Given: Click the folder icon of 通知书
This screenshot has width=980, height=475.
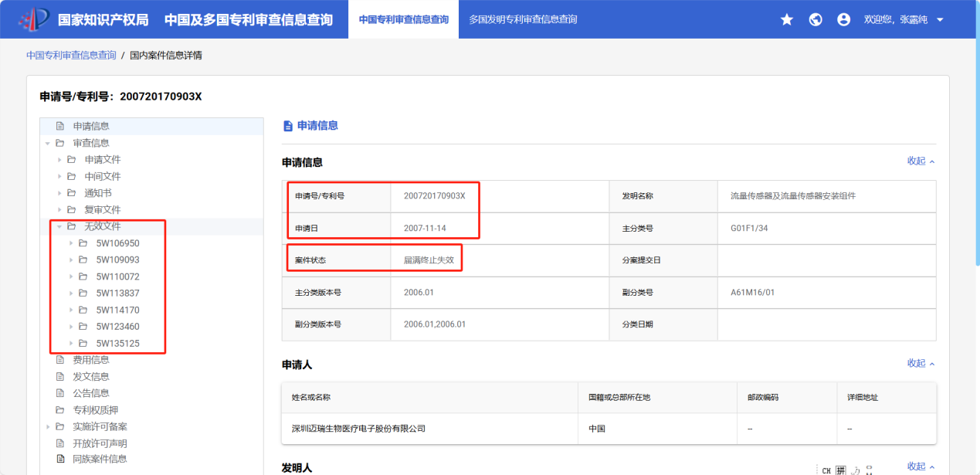Looking at the screenshot, I should click(72, 193).
